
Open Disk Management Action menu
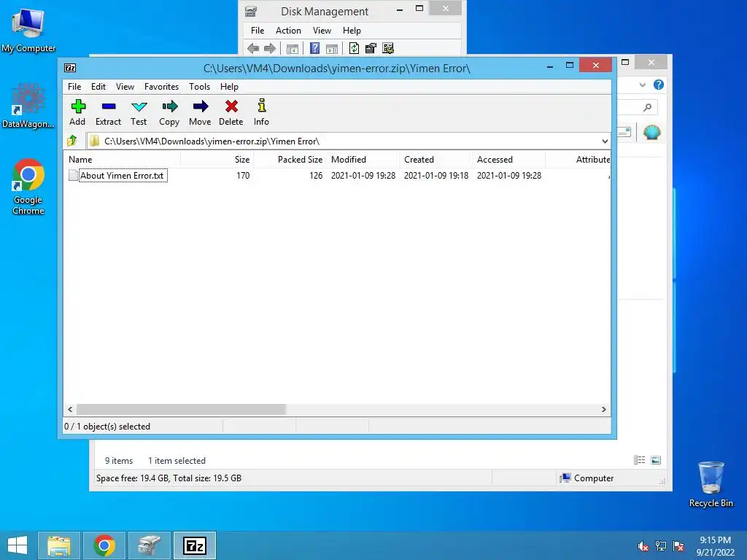[x=288, y=31]
